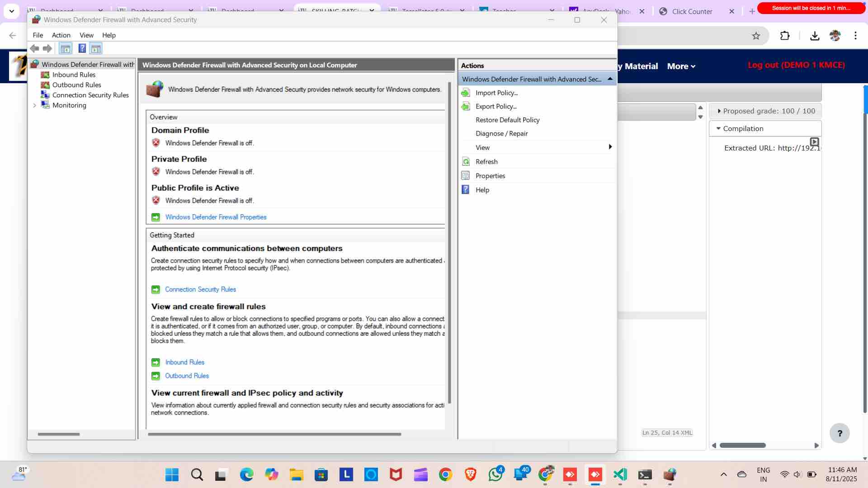Select Inbound Rules in the tree
This screenshot has width=868, height=488.
point(74,75)
